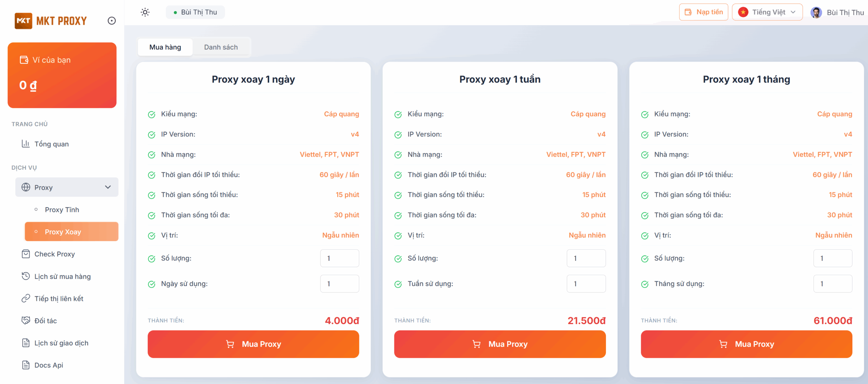Select the Mua hàng tab
The height and width of the screenshot is (384, 868).
point(165,47)
